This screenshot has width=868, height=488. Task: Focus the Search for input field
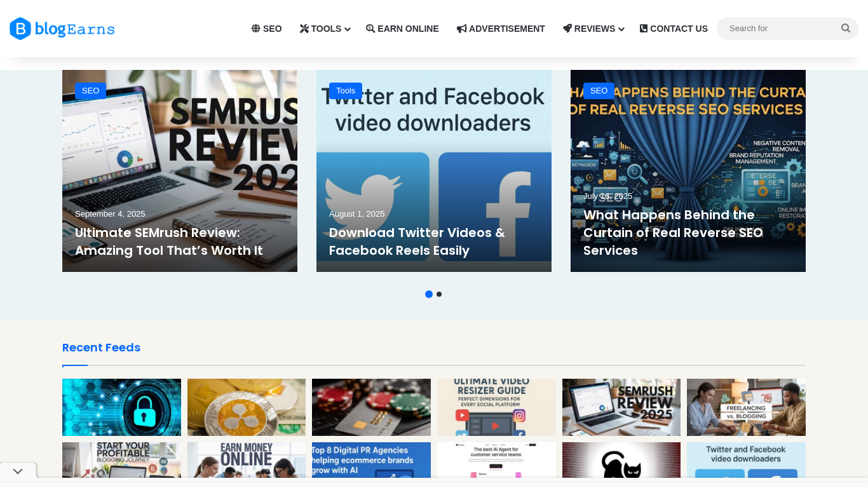coord(782,29)
